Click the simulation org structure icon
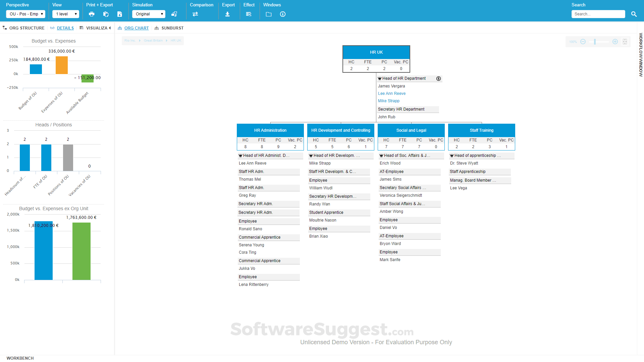Viewport: 644px width, 362px height. 174,14
